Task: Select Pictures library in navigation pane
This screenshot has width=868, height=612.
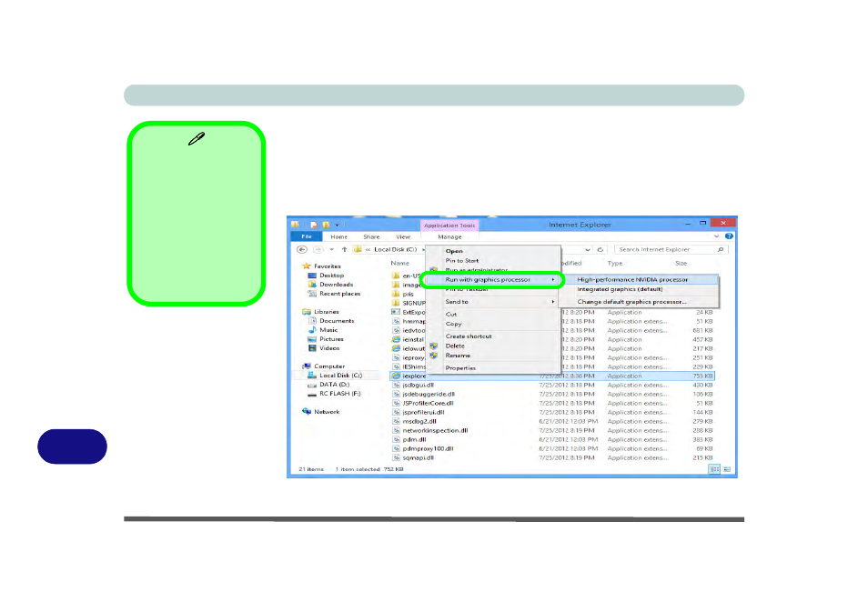Action: [331, 339]
